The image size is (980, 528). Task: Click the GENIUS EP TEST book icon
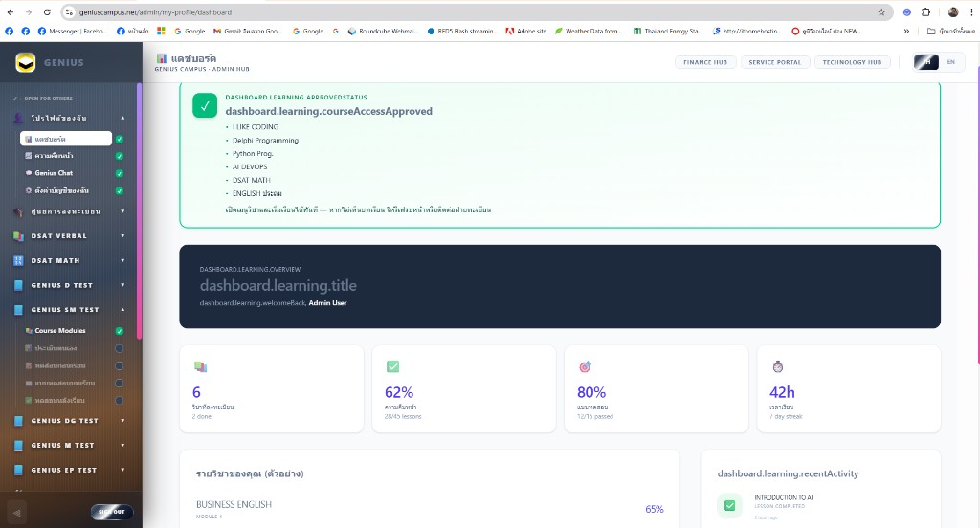pyautogui.click(x=18, y=470)
